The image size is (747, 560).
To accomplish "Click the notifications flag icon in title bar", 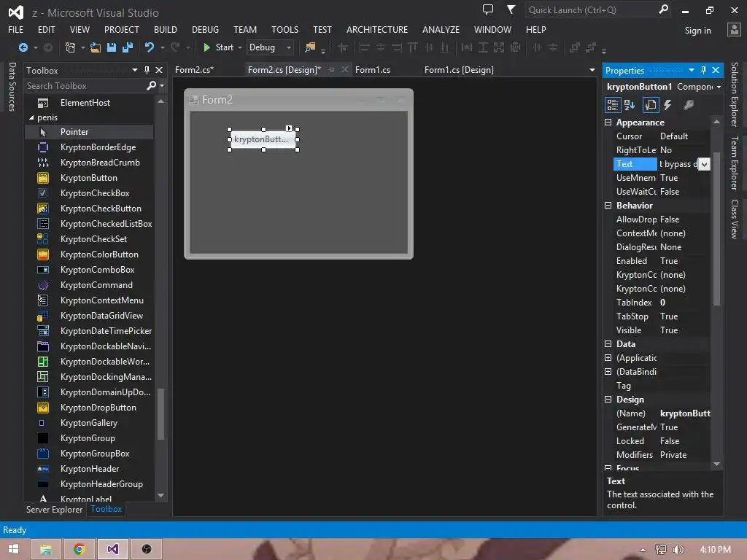I will pyautogui.click(x=511, y=9).
